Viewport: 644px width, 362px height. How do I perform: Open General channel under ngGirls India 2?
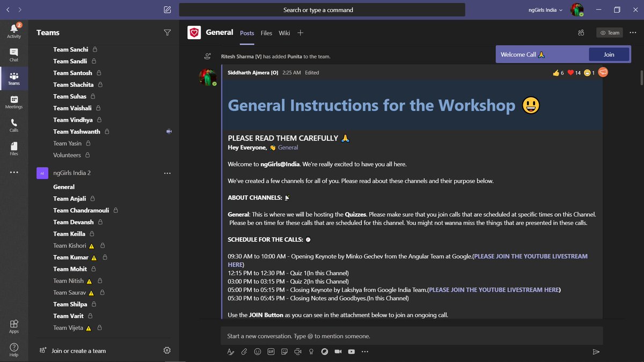click(64, 187)
